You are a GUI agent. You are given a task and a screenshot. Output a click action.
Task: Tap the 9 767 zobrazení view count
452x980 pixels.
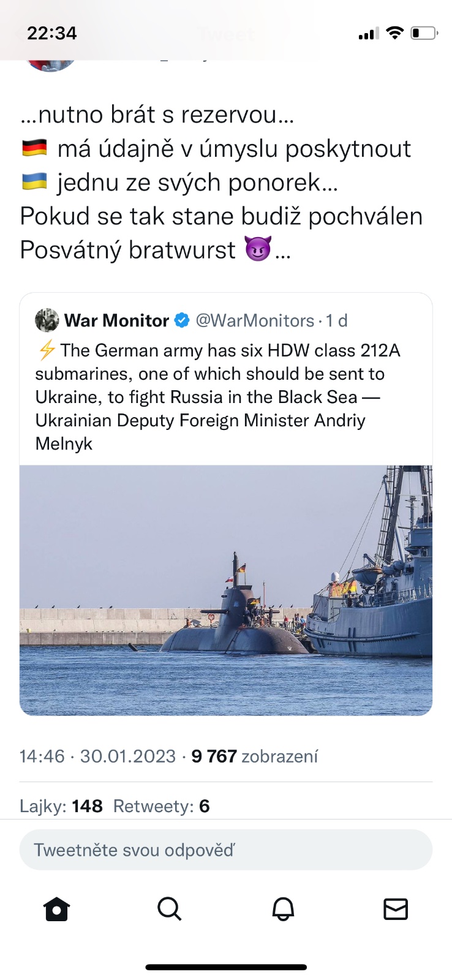255,756
